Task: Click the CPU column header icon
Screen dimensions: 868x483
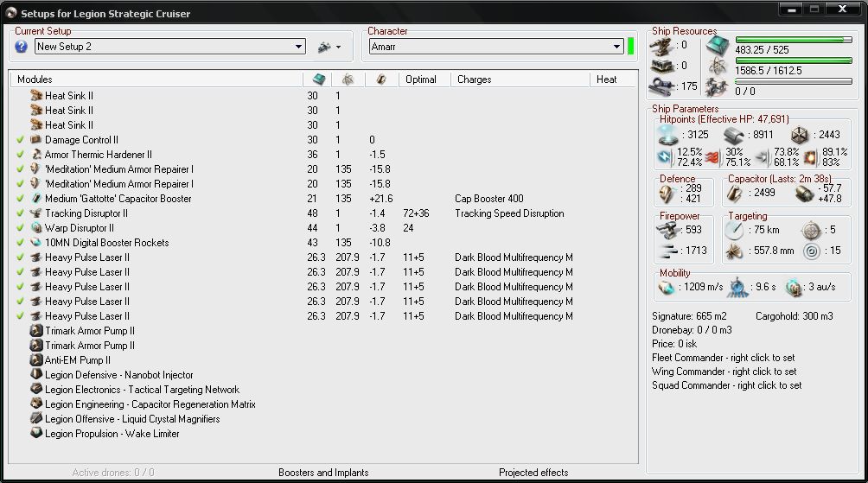Action: [x=319, y=79]
